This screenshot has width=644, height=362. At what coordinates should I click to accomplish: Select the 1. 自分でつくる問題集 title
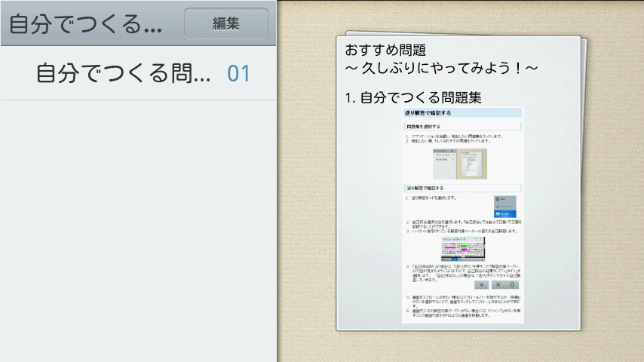413,98
